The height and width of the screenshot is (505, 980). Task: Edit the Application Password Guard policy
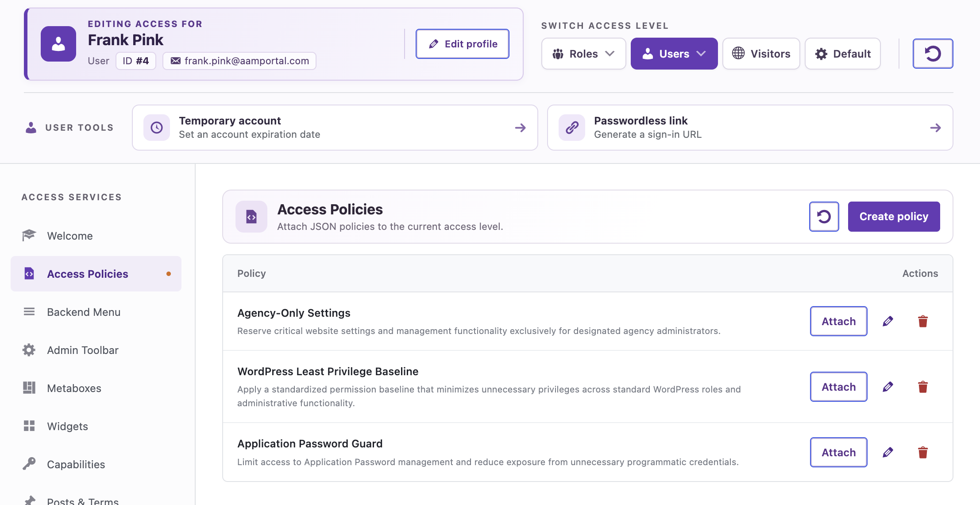[887, 452]
